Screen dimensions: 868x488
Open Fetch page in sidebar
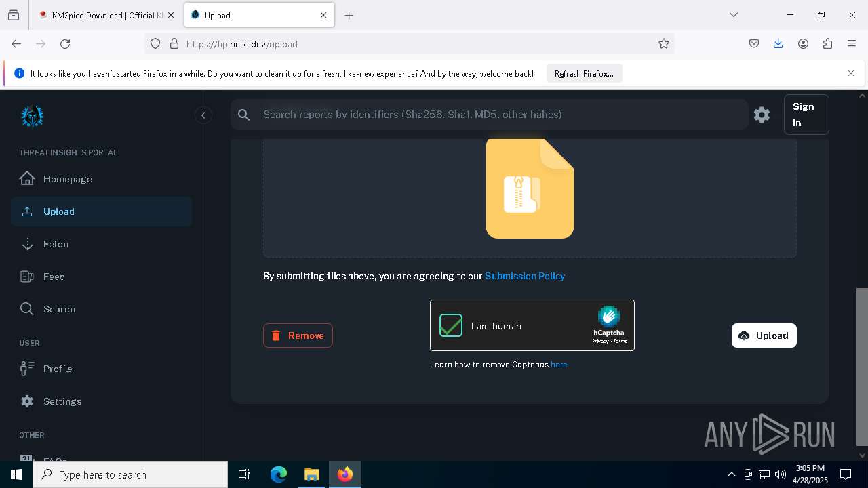pyautogui.click(x=101, y=244)
